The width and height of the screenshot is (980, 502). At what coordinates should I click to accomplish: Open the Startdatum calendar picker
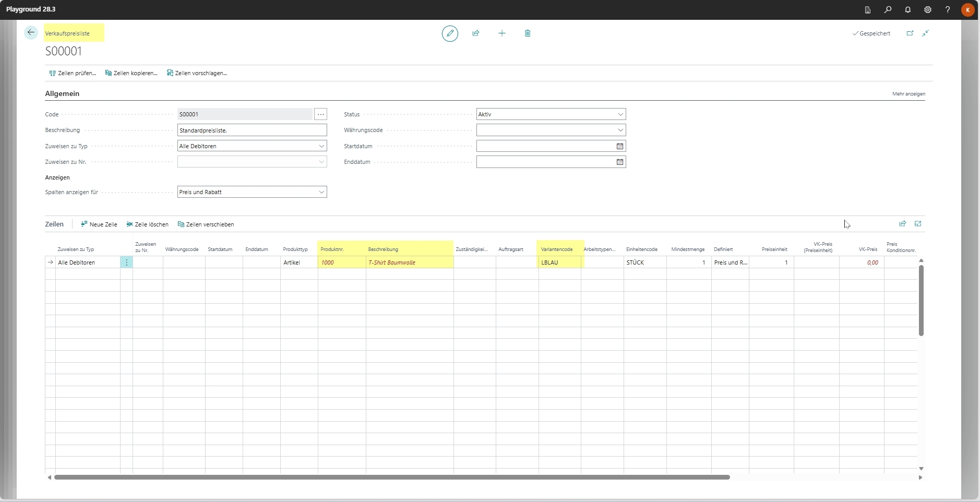pyautogui.click(x=620, y=146)
